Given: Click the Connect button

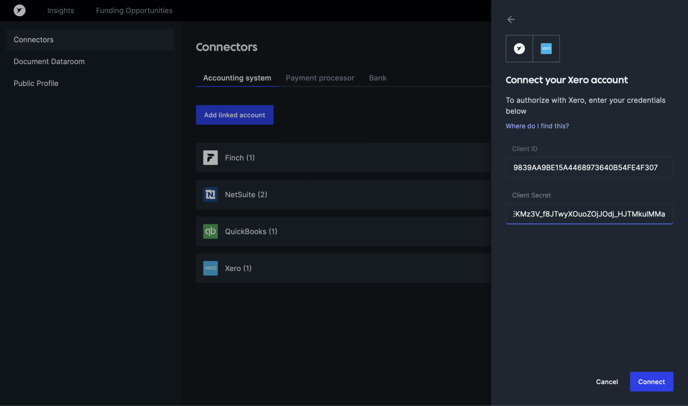Looking at the screenshot, I should click(x=652, y=382).
